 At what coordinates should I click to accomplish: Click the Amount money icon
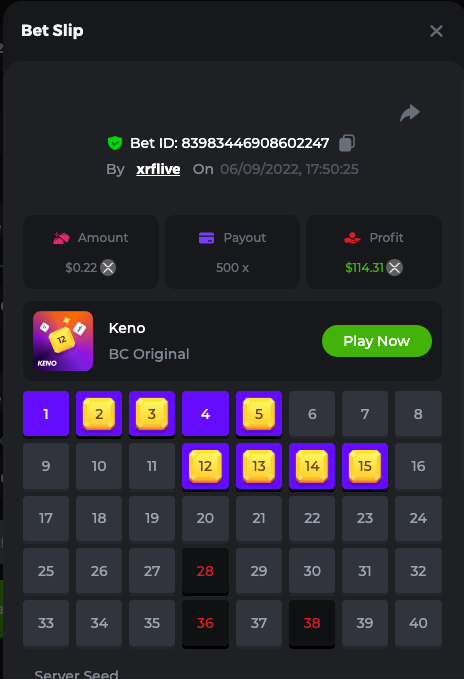click(x=61, y=238)
